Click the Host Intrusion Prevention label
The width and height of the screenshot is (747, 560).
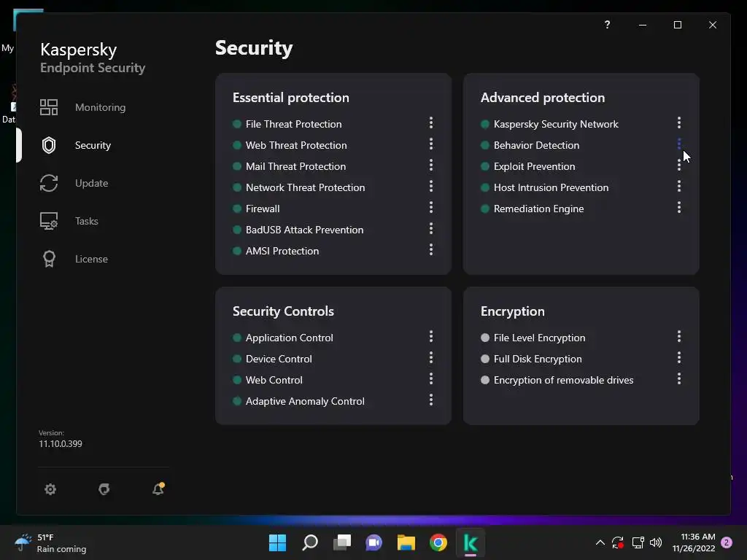[x=551, y=187]
